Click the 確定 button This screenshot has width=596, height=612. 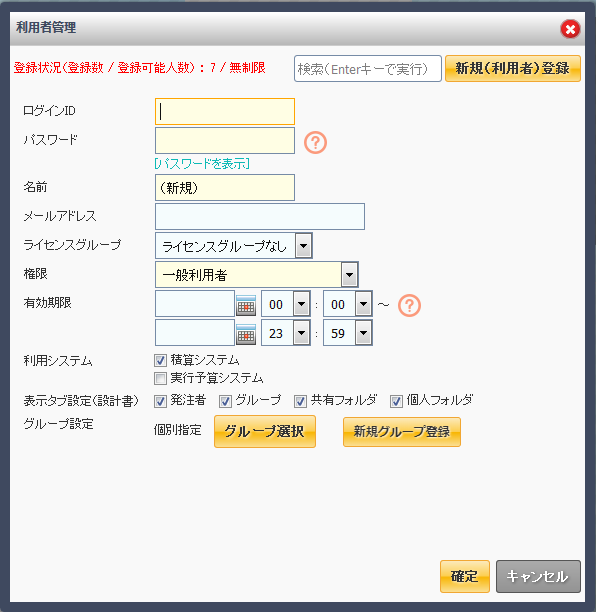[464, 576]
